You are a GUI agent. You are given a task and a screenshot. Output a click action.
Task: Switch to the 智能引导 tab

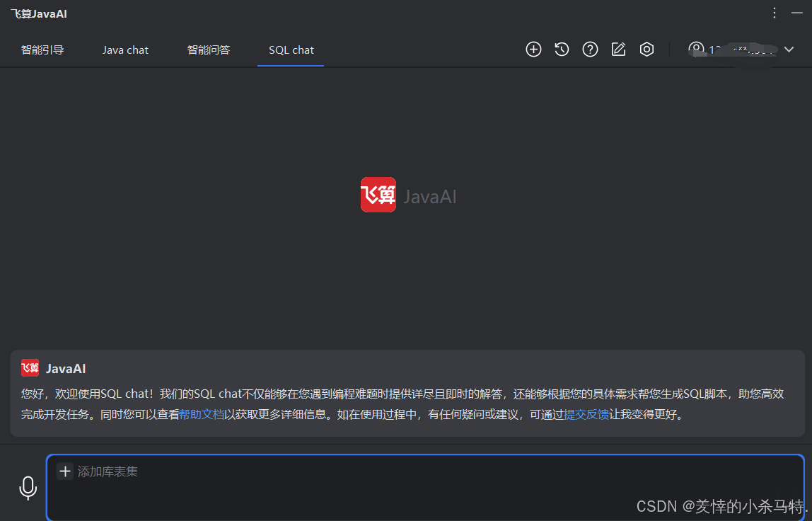pyautogui.click(x=42, y=50)
